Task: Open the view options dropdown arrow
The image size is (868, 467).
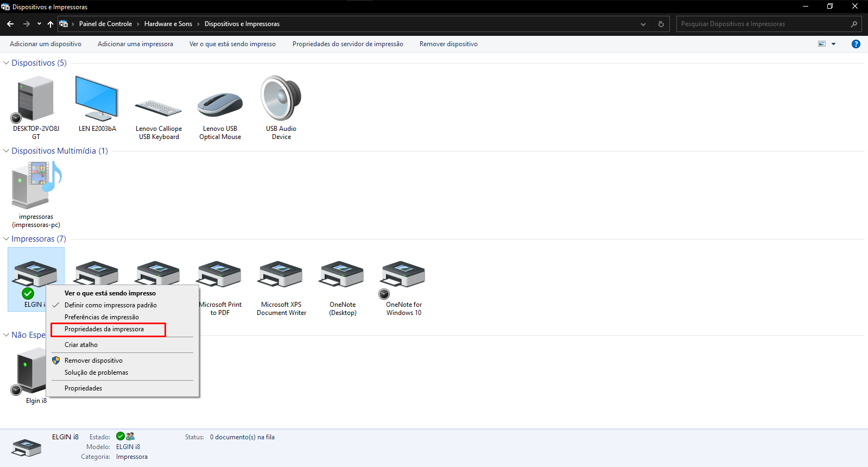Action: [x=834, y=44]
